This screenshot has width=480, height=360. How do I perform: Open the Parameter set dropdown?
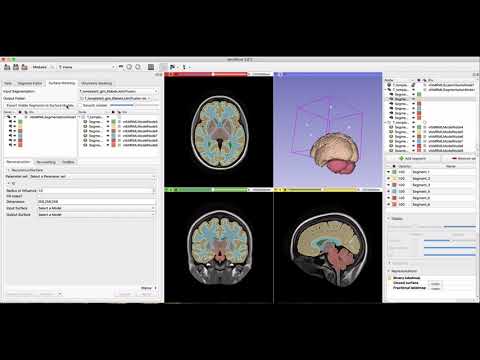tap(92, 177)
